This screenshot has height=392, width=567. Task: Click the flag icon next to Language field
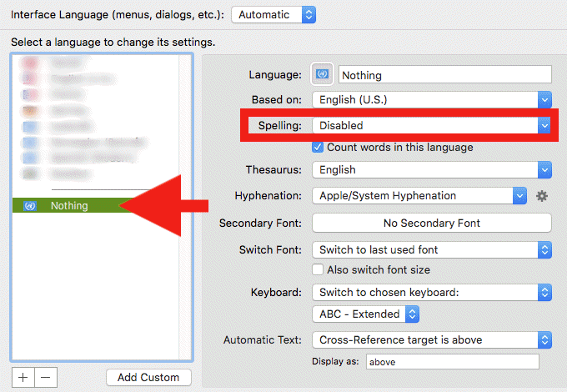[322, 74]
